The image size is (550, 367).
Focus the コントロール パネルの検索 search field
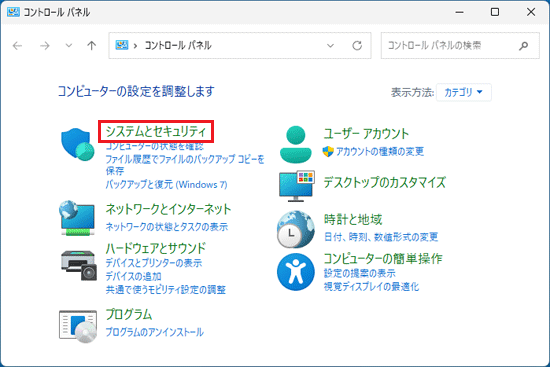click(x=460, y=46)
